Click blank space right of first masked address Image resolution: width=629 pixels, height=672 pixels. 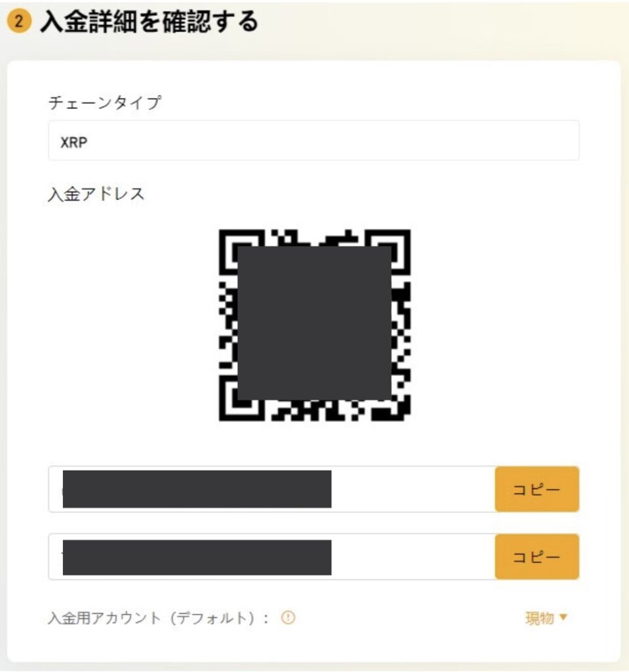(413, 489)
